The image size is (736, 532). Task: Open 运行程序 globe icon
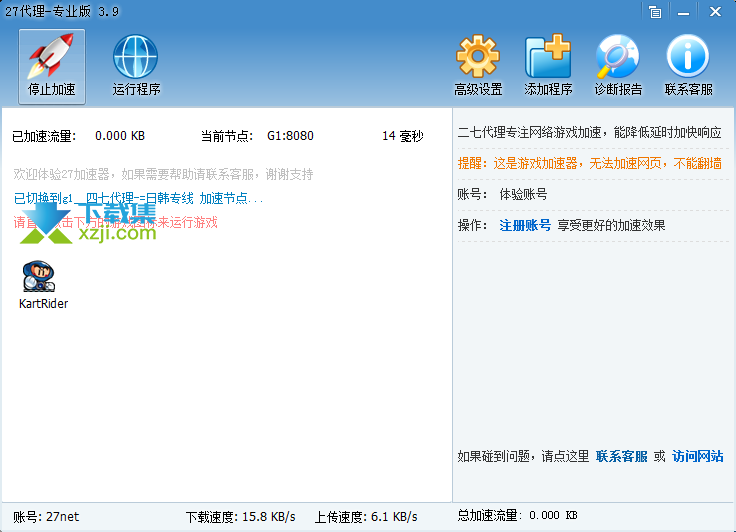(136, 66)
